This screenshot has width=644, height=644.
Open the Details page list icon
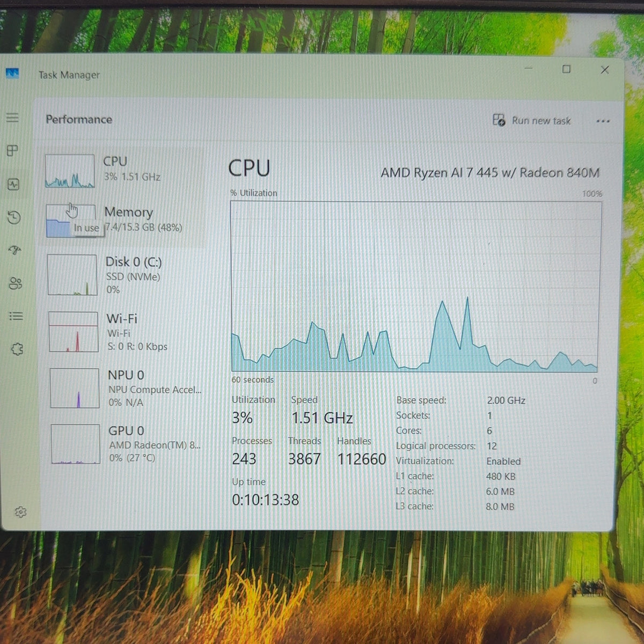click(16, 316)
